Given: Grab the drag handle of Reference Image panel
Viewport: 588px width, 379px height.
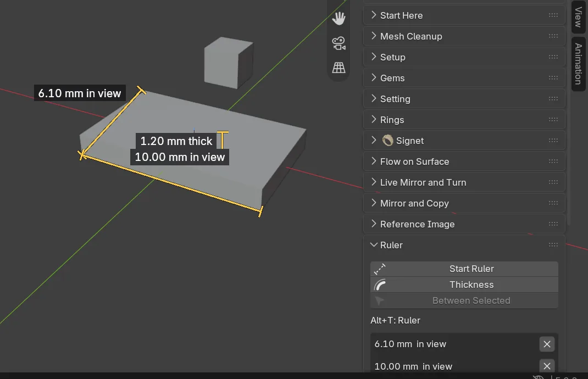Looking at the screenshot, I should (553, 224).
